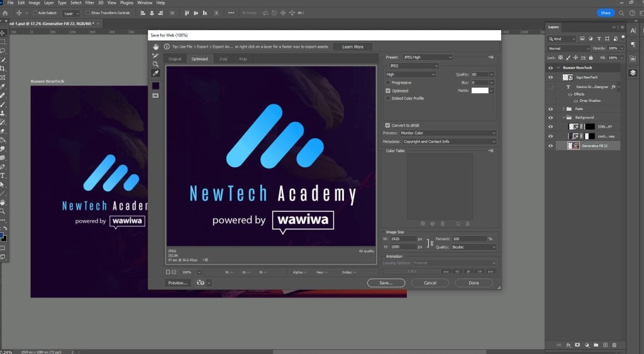Viewport: 644px width, 354px height.
Task: Select the Crop tool in main toolbar
Action: point(3,68)
